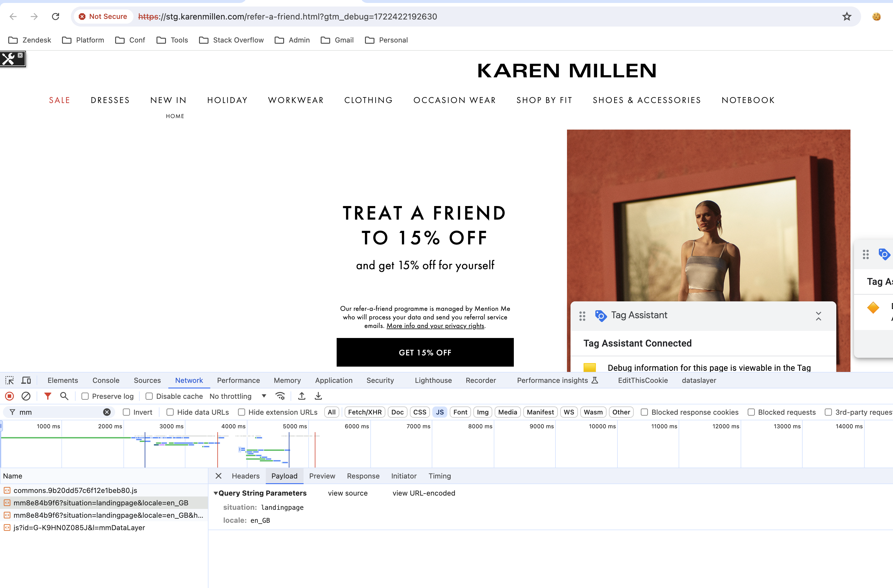Enable the Disable cache checkbox

(x=149, y=396)
